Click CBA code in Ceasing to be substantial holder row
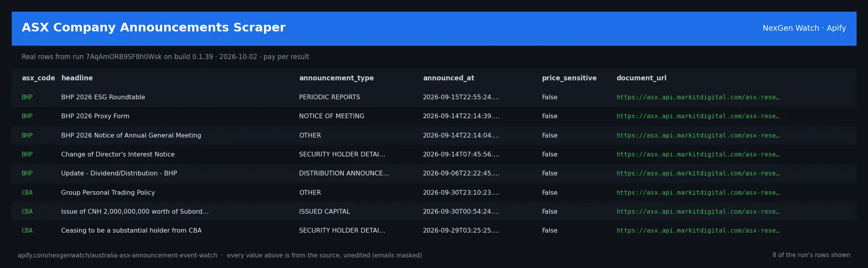The width and height of the screenshot is (868, 268). tap(27, 230)
